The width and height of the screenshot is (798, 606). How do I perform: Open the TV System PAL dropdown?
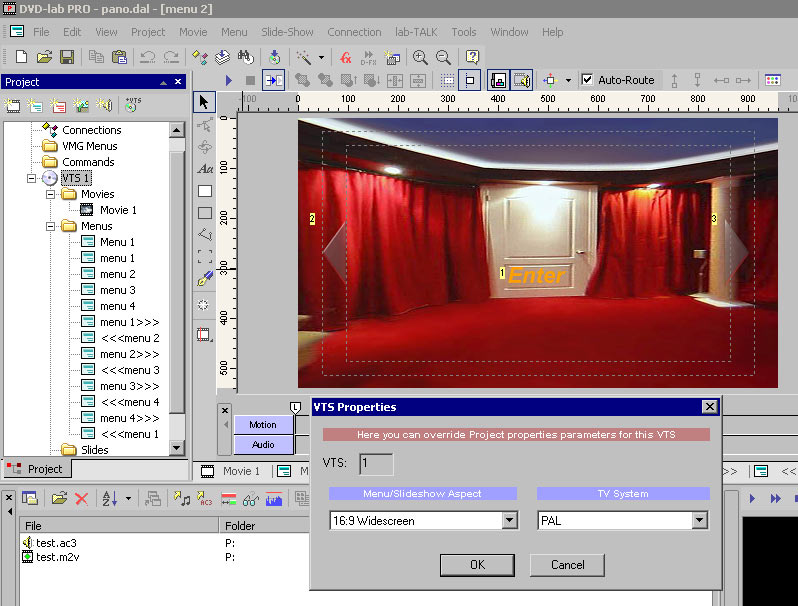699,521
